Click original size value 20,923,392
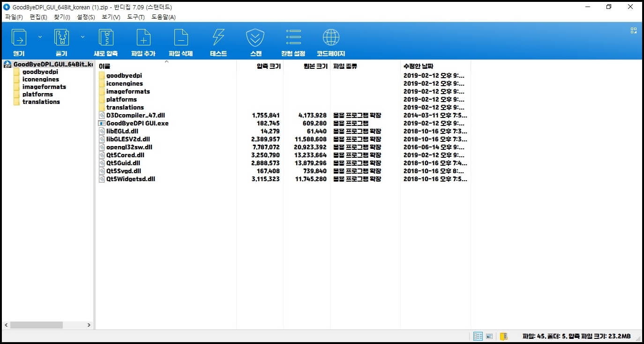644x344 pixels. click(x=310, y=147)
